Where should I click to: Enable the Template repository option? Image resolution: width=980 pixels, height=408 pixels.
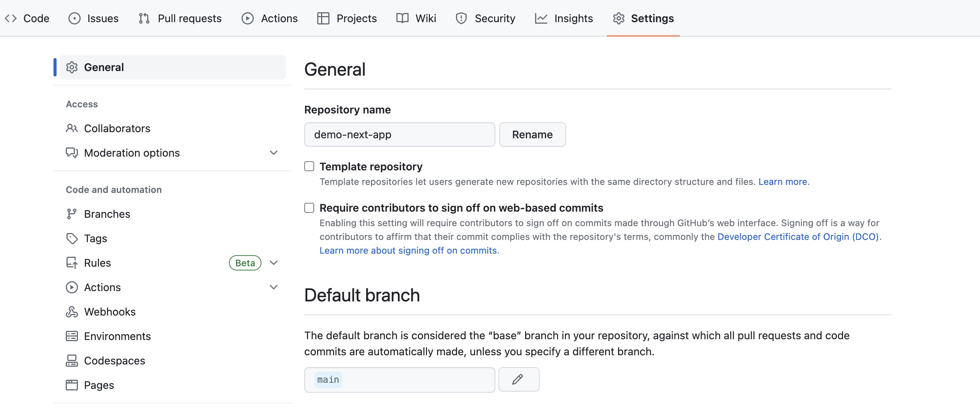(x=309, y=166)
